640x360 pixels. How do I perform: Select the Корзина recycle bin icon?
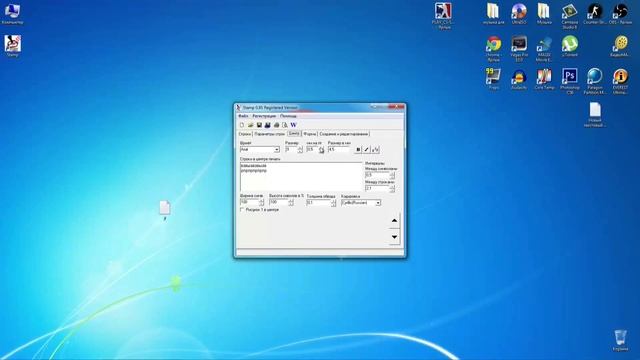tap(620, 340)
